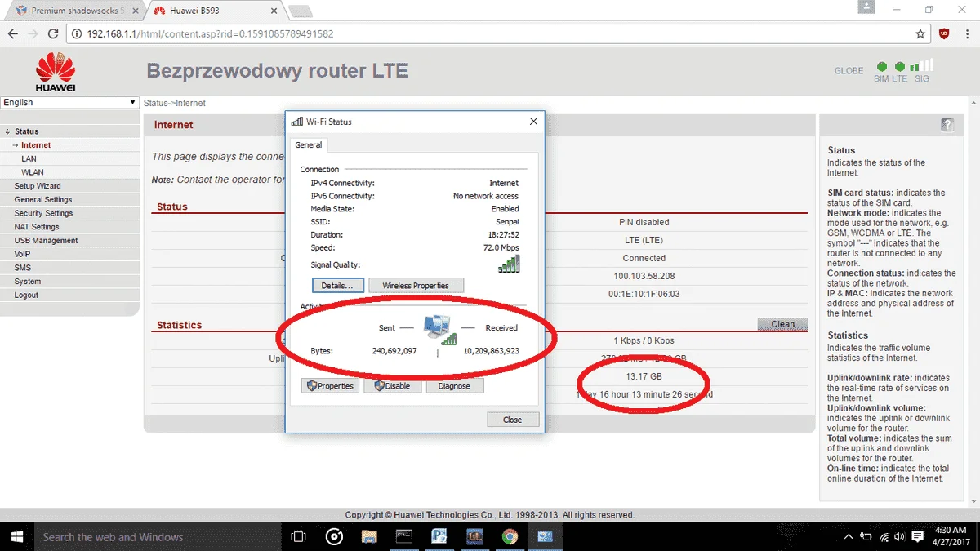Click the IP address 100.103.58.208
This screenshot has width=980, height=551.
[x=644, y=276]
